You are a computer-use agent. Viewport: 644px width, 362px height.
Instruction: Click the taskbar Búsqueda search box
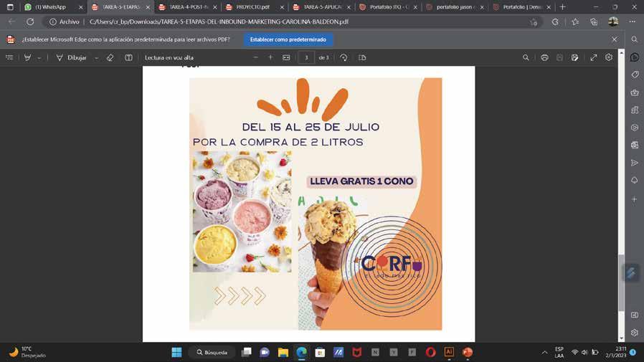click(212, 352)
